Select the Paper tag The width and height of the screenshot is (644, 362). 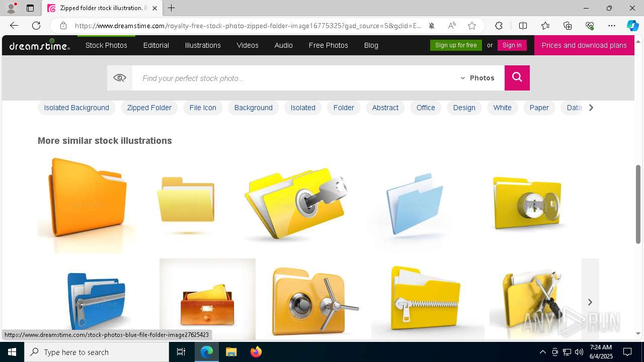[x=539, y=108]
